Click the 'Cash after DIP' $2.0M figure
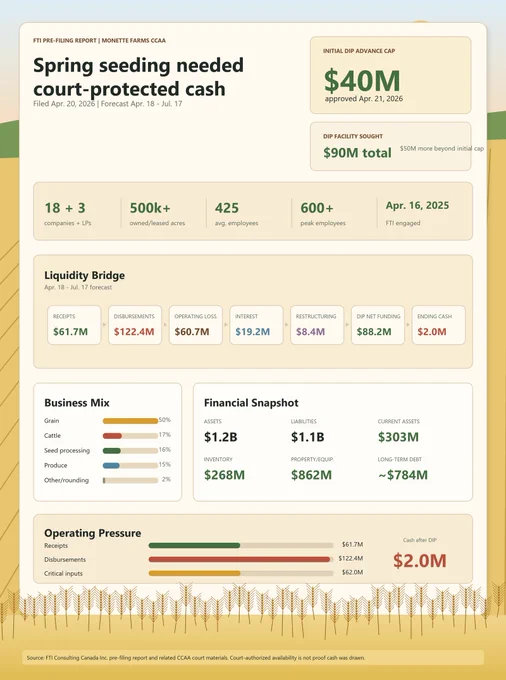The image size is (506, 680). coord(419,560)
